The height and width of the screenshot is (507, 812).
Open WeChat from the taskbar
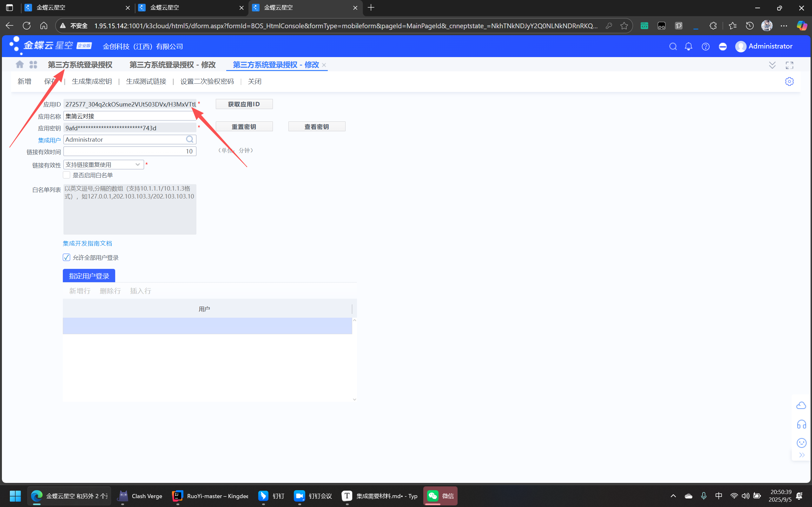(x=440, y=496)
